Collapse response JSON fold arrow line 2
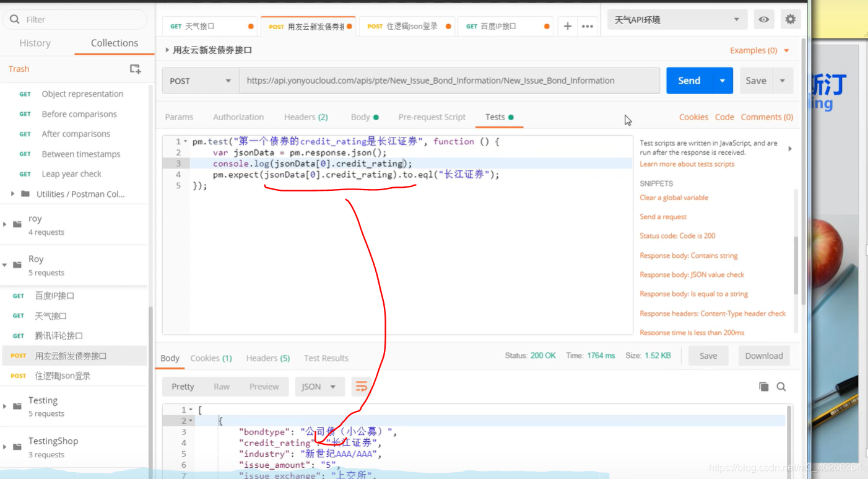 tap(191, 421)
